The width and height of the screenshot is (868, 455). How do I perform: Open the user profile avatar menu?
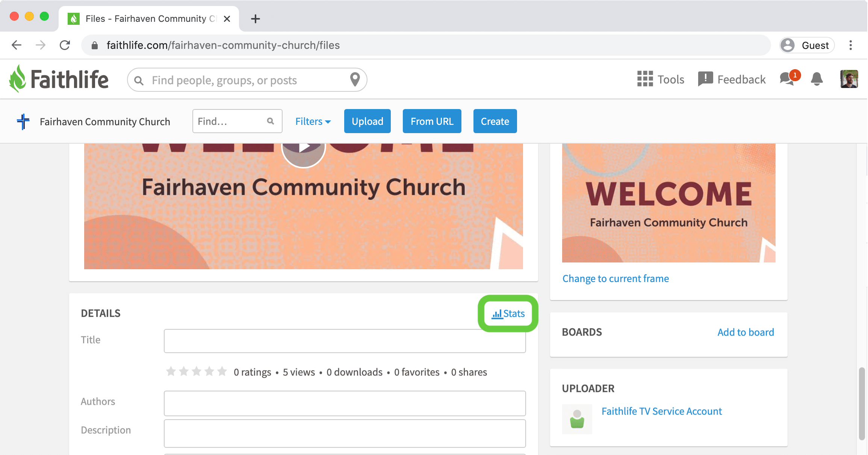[849, 79]
